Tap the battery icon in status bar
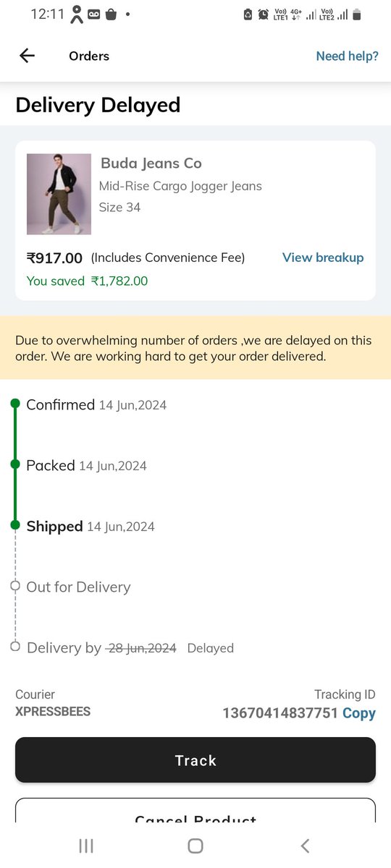The width and height of the screenshot is (391, 868). (x=357, y=14)
